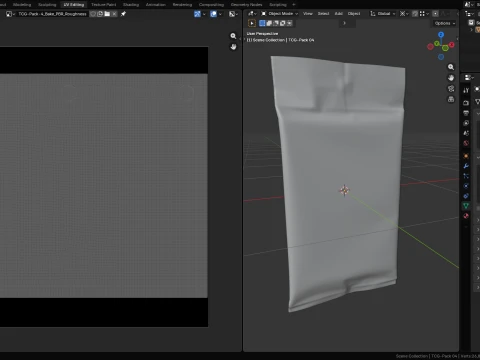This screenshot has height=360, width=480.
Task: Switch to the Animation workspace tab
Action: (156, 5)
